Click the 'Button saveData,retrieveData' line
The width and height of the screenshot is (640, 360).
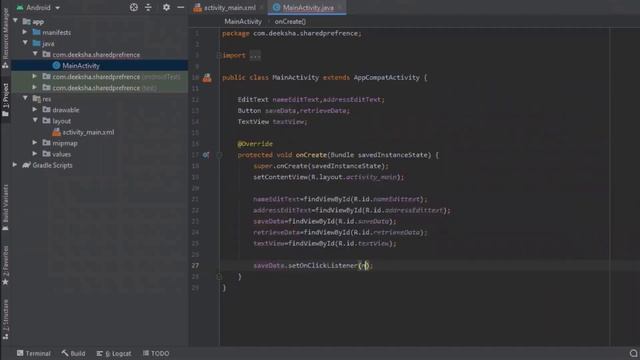(294, 111)
